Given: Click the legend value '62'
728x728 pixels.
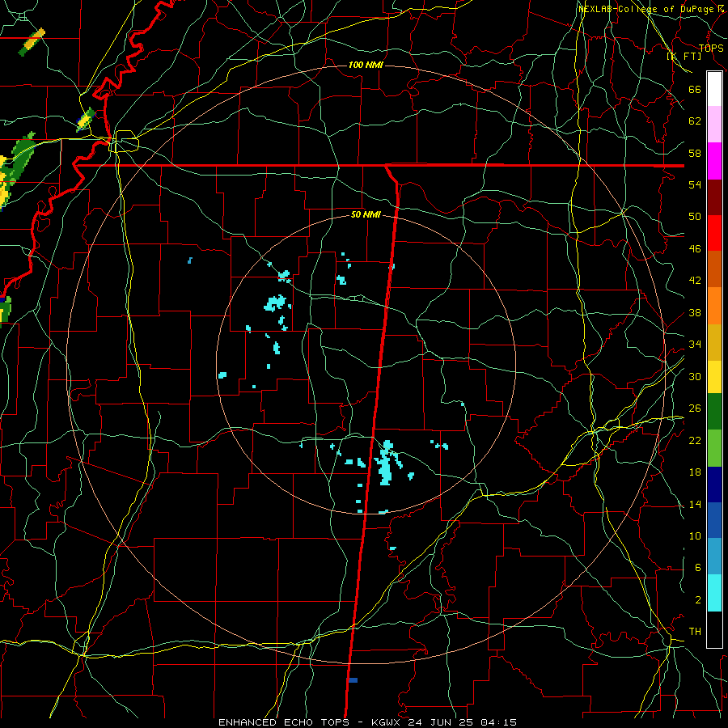Looking at the screenshot, I should pos(695,121).
